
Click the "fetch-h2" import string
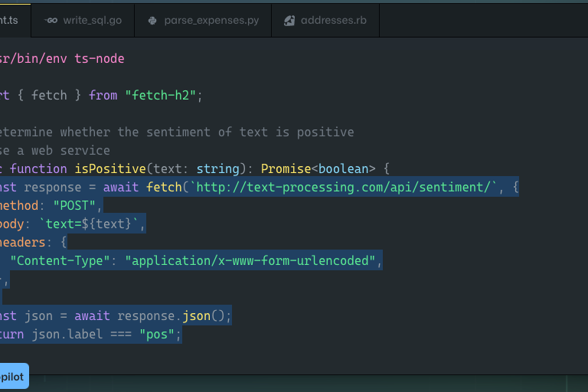160,95
